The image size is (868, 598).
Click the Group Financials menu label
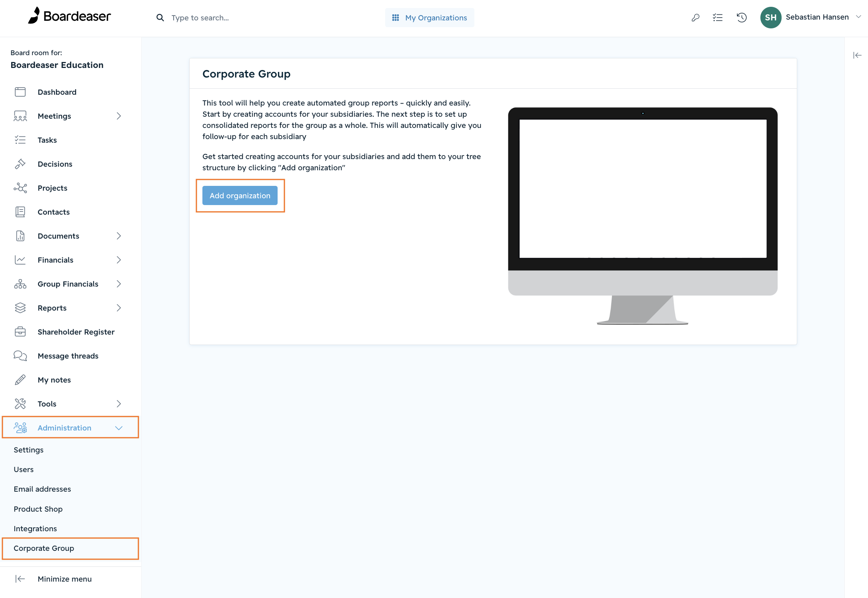[68, 284]
